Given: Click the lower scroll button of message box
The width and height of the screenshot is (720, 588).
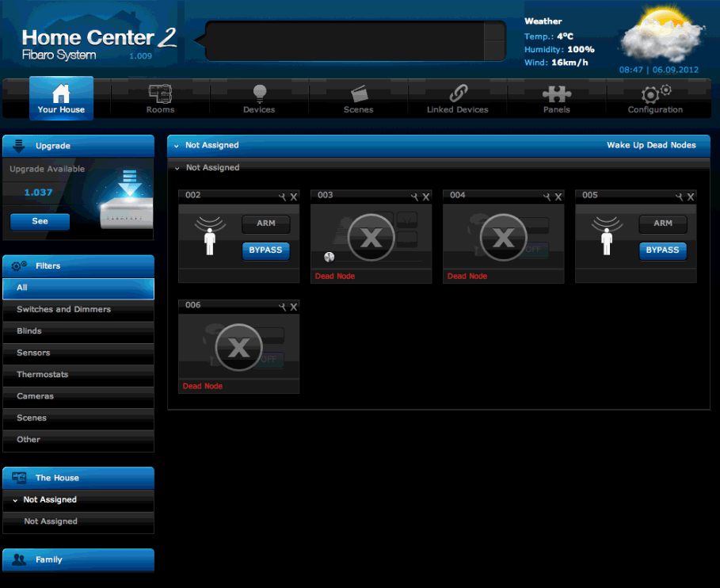Looking at the screenshot, I should [x=494, y=50].
